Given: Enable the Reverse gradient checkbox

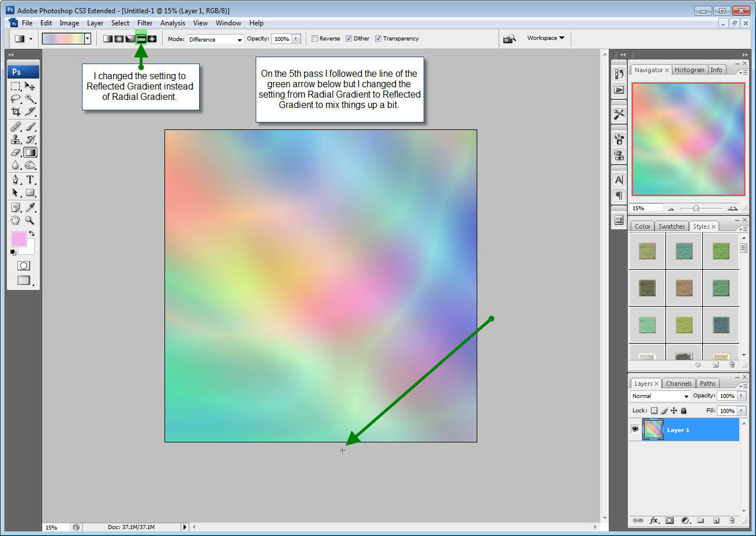Looking at the screenshot, I should (315, 38).
